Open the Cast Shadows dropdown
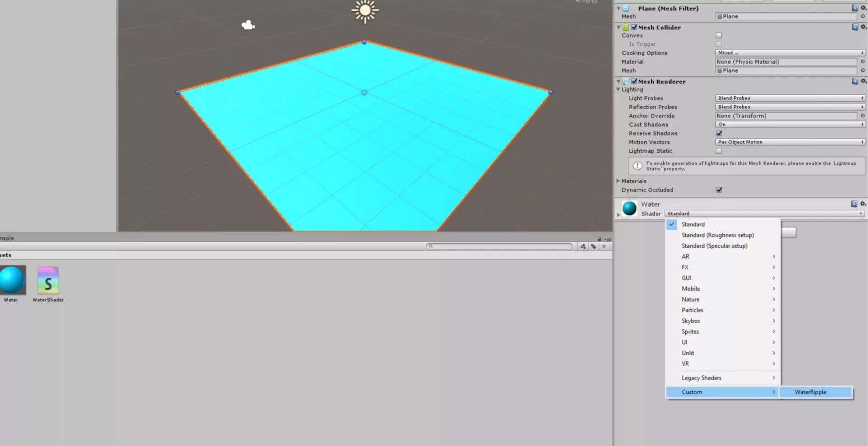The width and height of the screenshot is (868, 446). pyautogui.click(x=789, y=124)
